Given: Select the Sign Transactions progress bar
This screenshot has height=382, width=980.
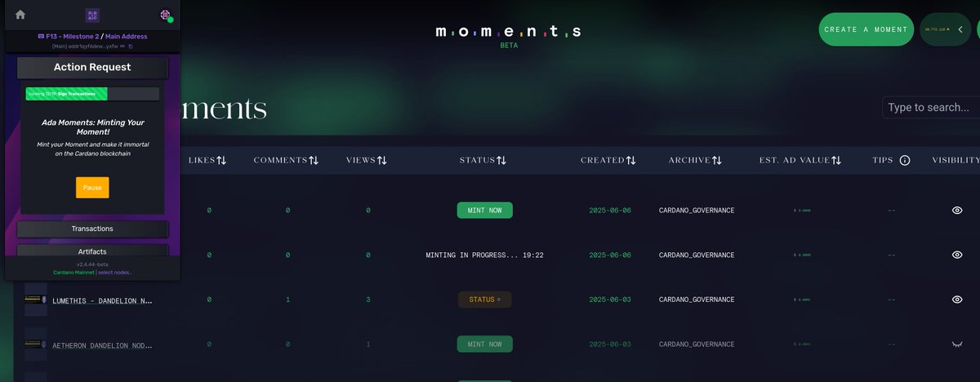Looking at the screenshot, I should [x=92, y=94].
